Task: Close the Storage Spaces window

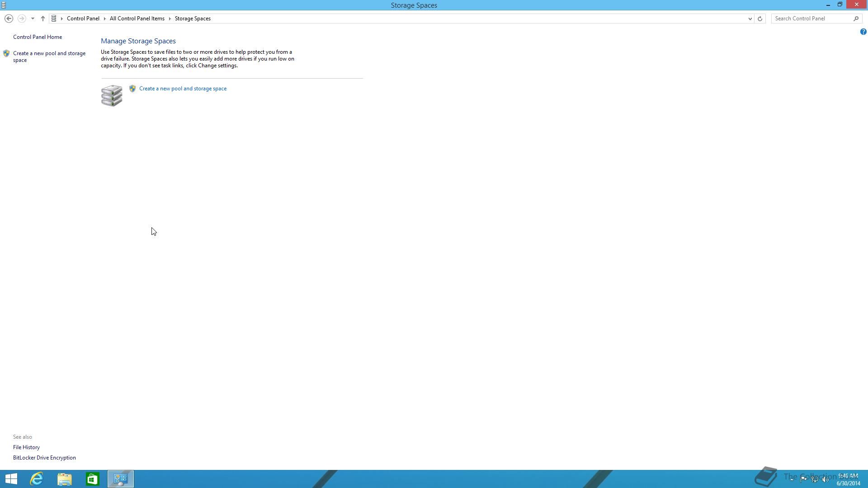Action: point(857,5)
